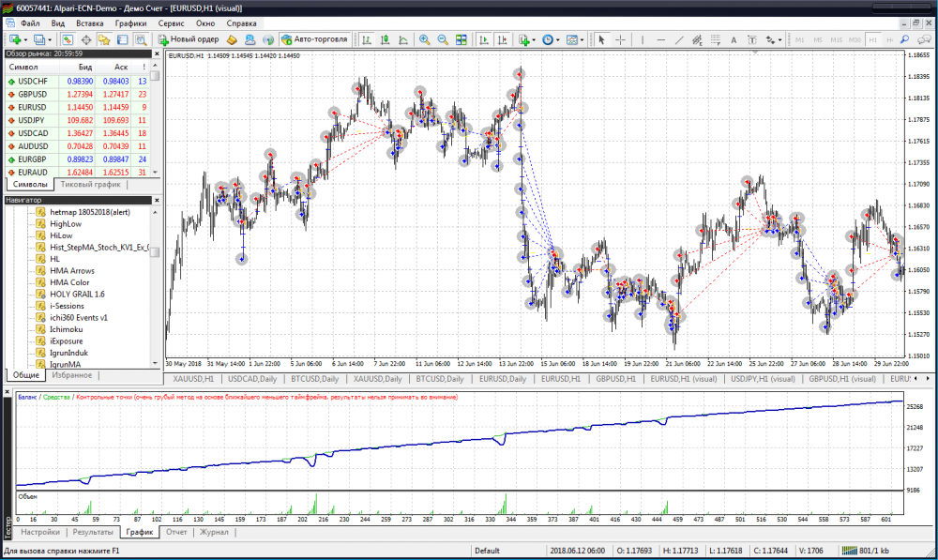The width and height of the screenshot is (938, 560).
Task: Expand the Profiles dropdown arrow
Action: coord(50,40)
